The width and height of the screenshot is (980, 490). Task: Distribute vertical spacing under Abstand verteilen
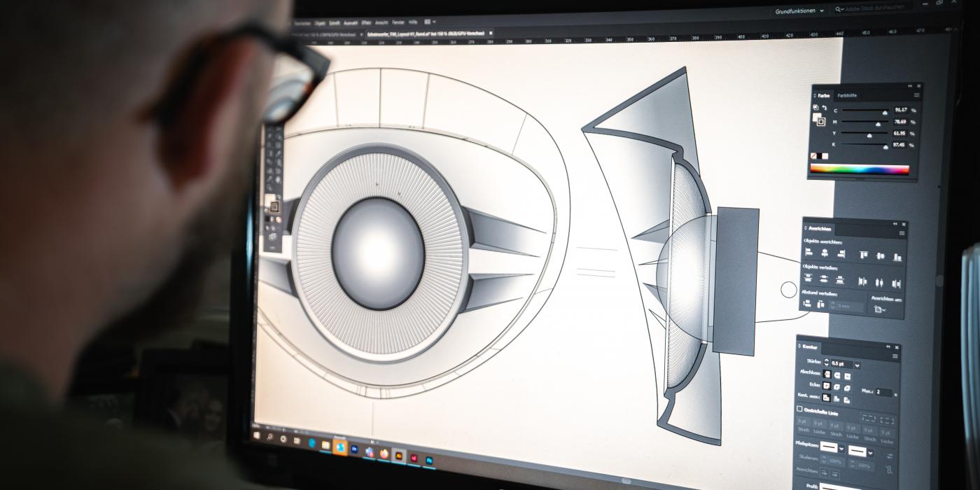tap(808, 303)
